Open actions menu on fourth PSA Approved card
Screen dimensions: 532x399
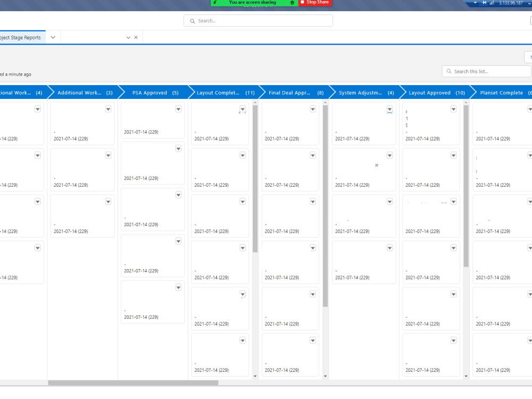coord(178,241)
